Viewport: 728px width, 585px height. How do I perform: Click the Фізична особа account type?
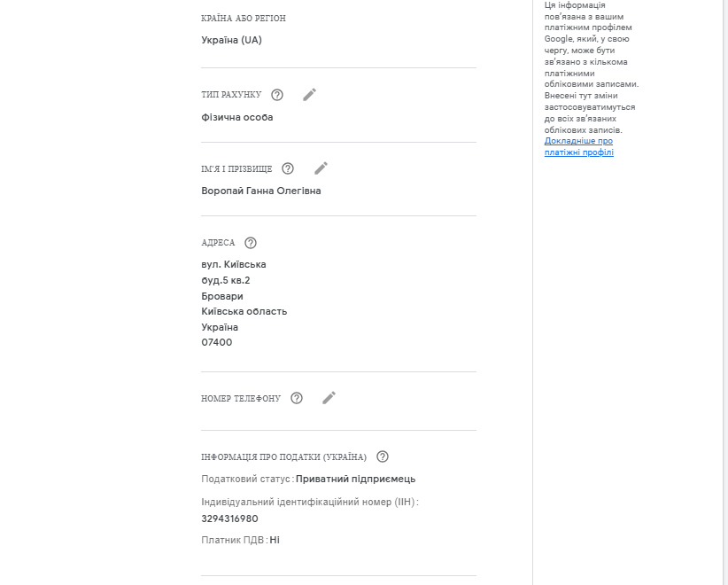tap(237, 117)
